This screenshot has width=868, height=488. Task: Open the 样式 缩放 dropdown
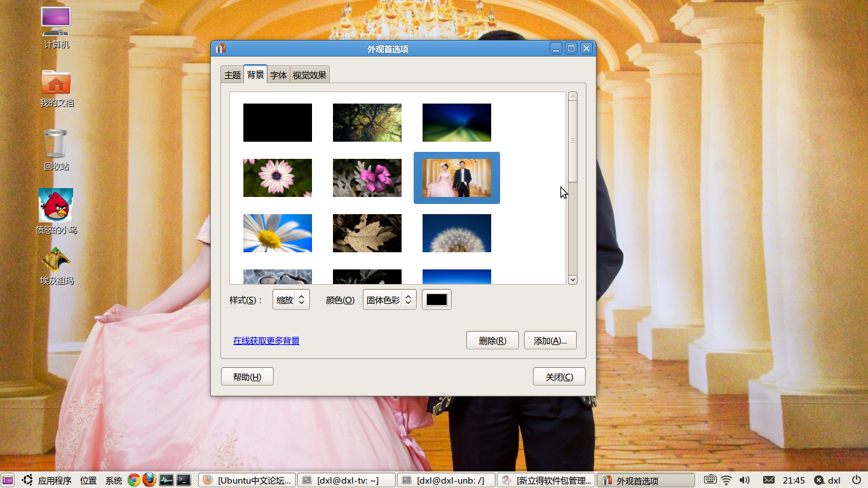point(291,300)
